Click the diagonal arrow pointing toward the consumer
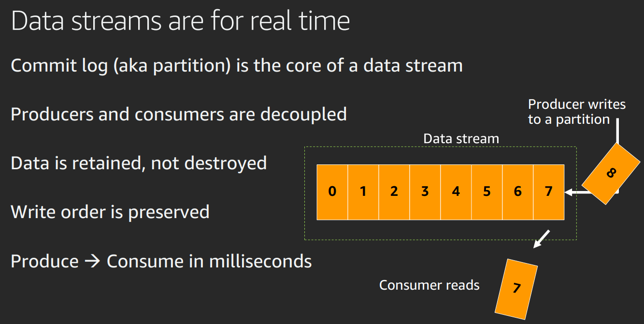This screenshot has width=644, height=324. click(541, 239)
